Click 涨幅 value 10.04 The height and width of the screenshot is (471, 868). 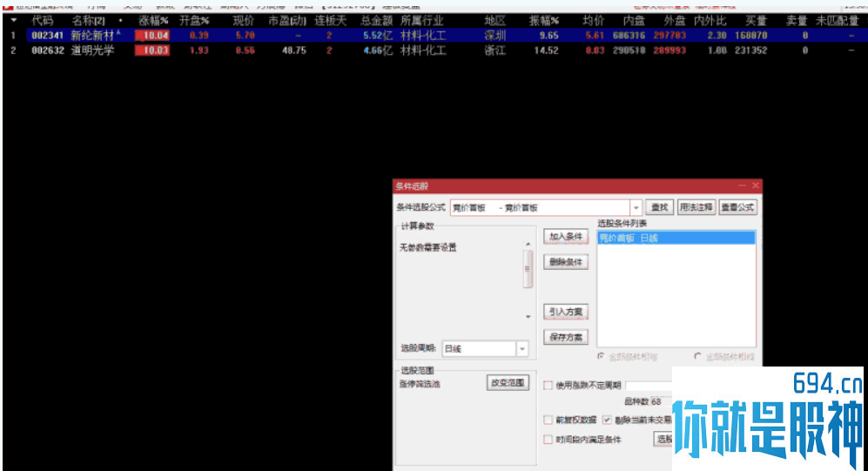point(154,36)
